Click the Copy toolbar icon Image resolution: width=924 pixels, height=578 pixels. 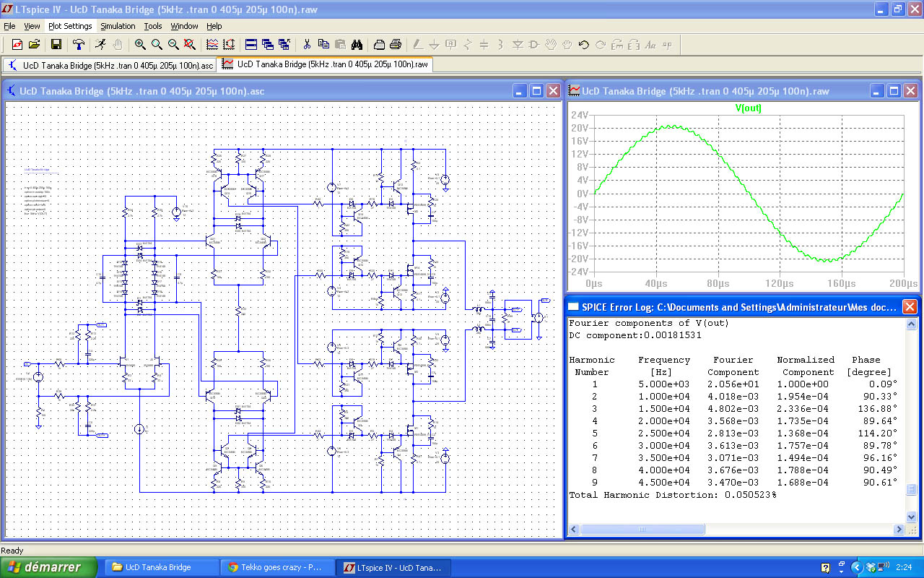pos(323,45)
